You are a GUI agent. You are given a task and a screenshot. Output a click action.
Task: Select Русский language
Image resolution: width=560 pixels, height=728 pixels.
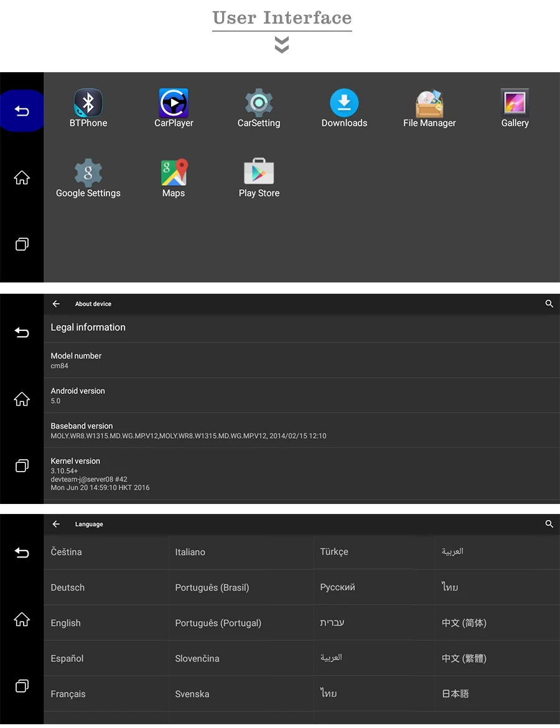(x=374, y=587)
